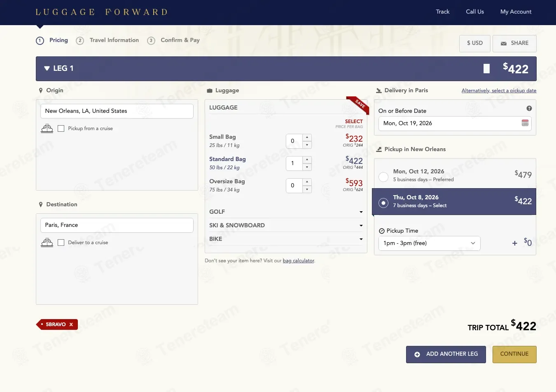Decrease Oversize Bag quantity with down arrow
Screen dimensions: 556x392
click(307, 189)
